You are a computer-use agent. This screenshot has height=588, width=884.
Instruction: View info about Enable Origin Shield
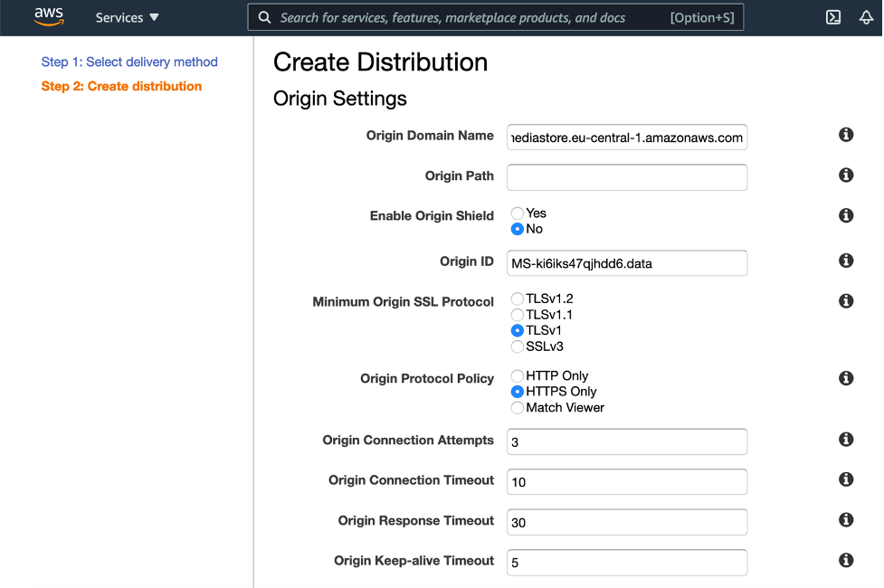click(846, 215)
